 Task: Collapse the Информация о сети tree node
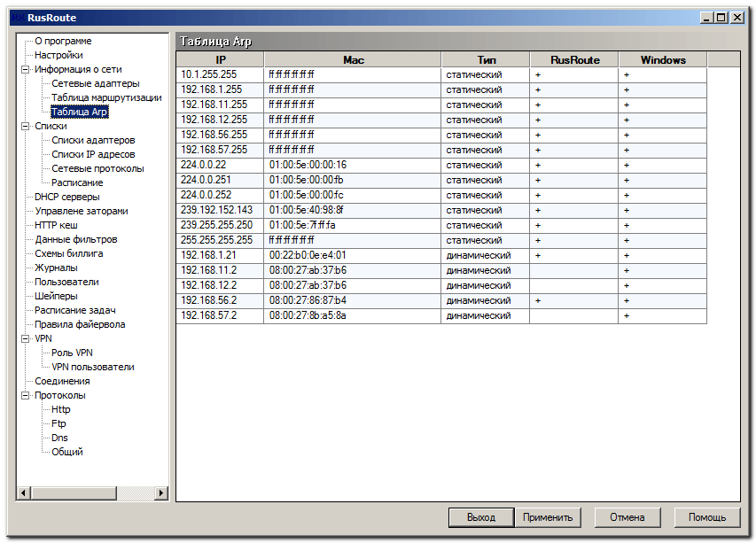point(25,69)
